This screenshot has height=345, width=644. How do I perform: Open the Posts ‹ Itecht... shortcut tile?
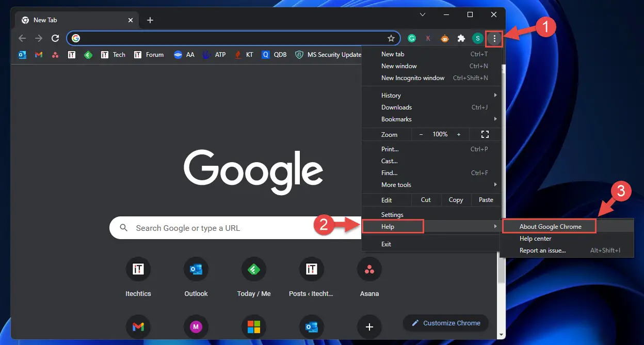tap(312, 277)
